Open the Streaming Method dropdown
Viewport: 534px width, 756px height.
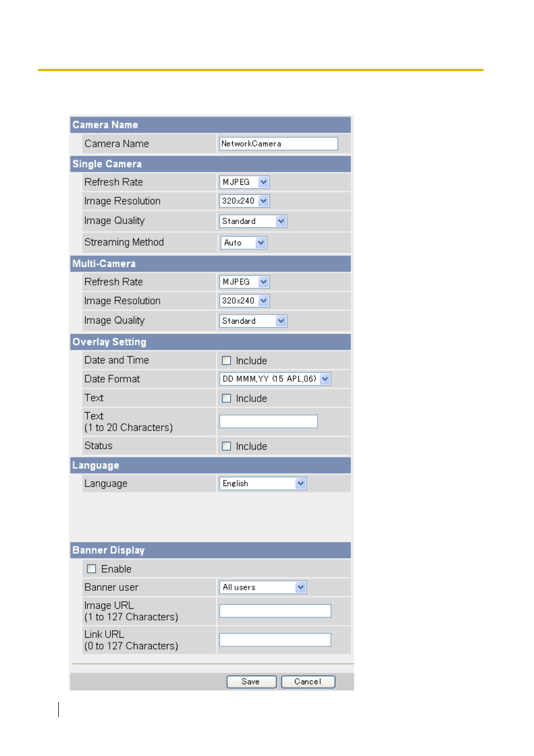click(243, 242)
